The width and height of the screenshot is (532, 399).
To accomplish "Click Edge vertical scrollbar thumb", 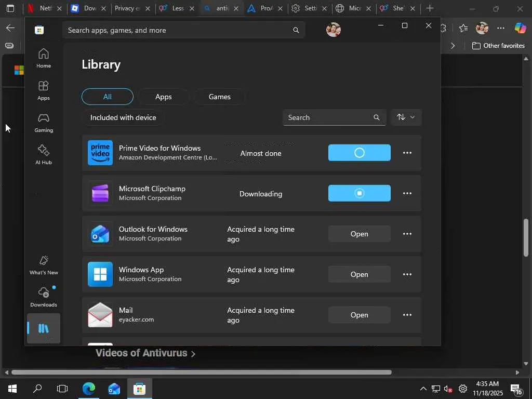I will 526,237.
